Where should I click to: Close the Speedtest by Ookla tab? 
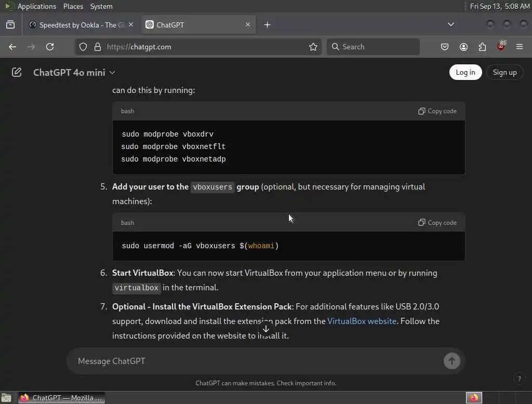[131, 24]
